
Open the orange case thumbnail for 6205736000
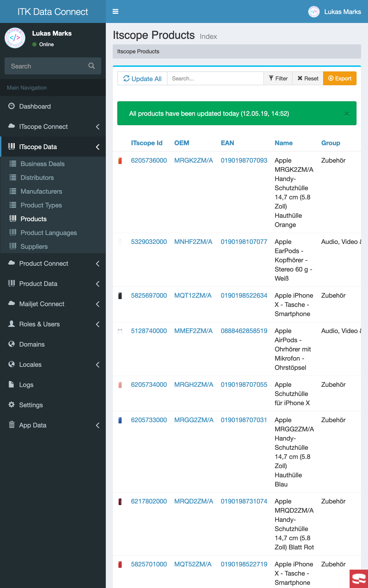tap(120, 161)
